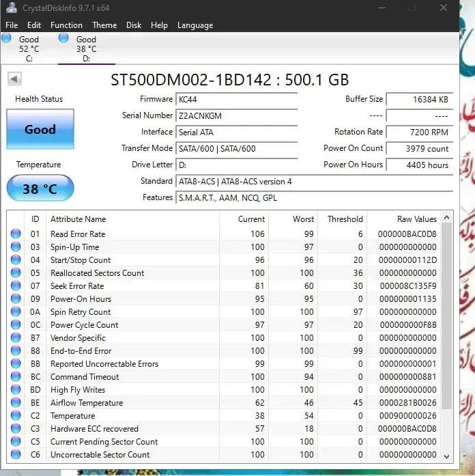Click the Reported Uncorrectable Errors status orb
Viewport: 475px width, 476px height.
tap(16, 363)
